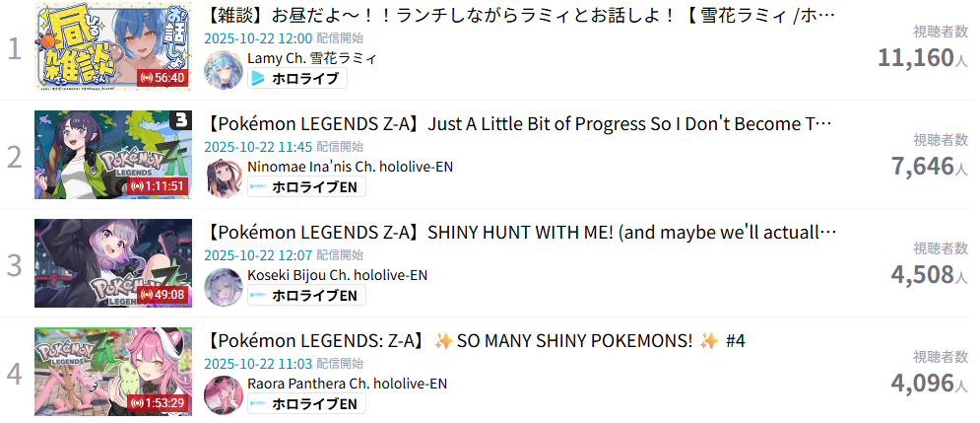Screen dimensions: 980x423
Task: Click the live 49:08 duration badge
Action: tap(163, 294)
